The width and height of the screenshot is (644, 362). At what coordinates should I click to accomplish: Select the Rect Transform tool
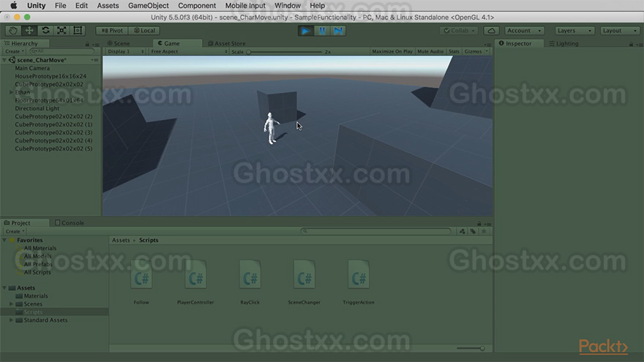click(x=78, y=31)
